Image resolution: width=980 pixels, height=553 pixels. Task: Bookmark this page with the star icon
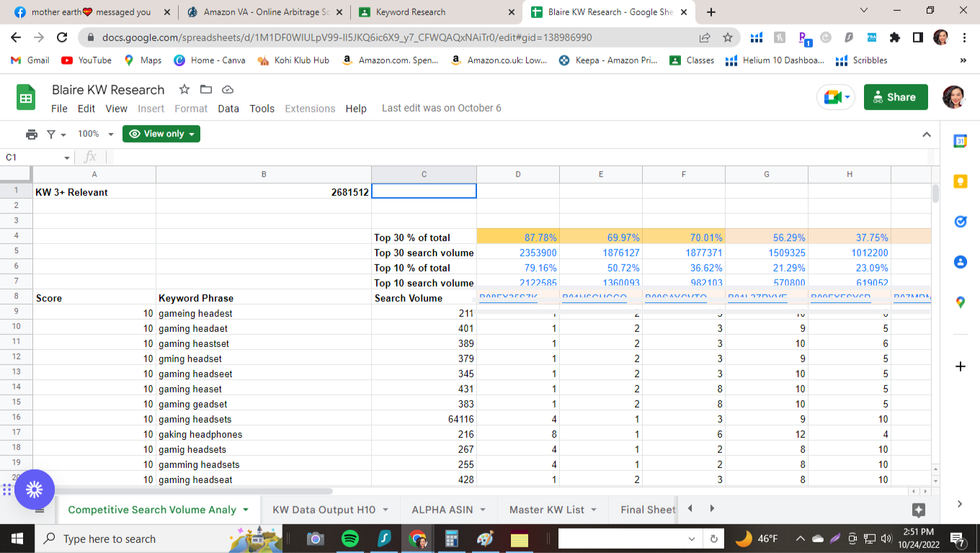(728, 37)
